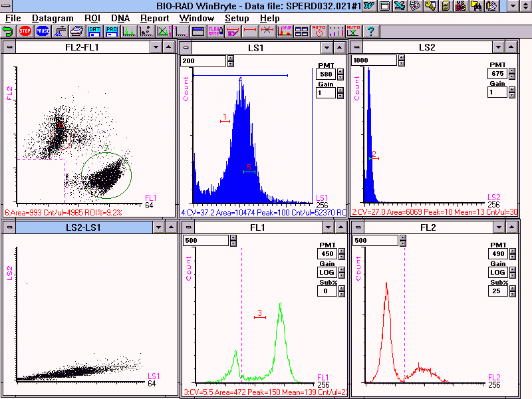Click the AUTO crossed-plot scaling icon

(354, 31)
